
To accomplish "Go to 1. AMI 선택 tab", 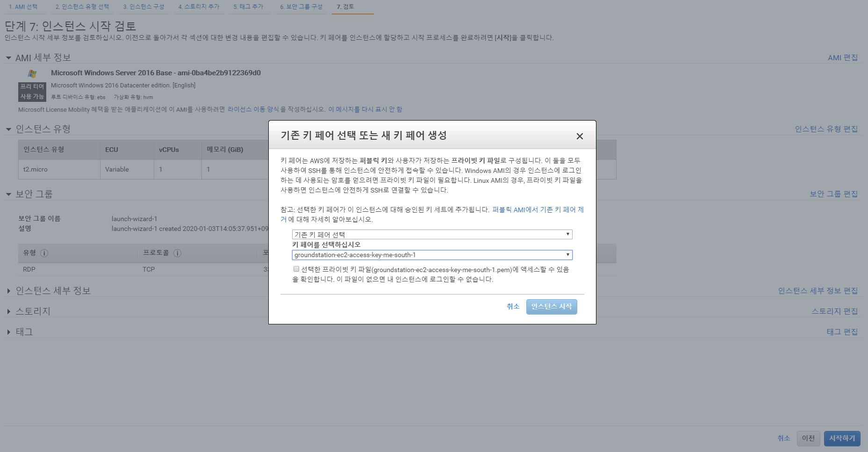I will (x=23, y=7).
